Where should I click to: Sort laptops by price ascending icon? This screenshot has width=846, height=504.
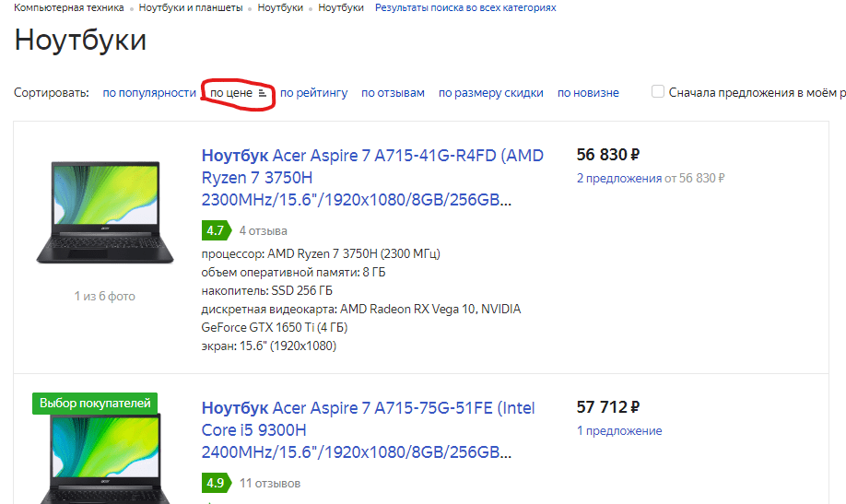(263, 93)
